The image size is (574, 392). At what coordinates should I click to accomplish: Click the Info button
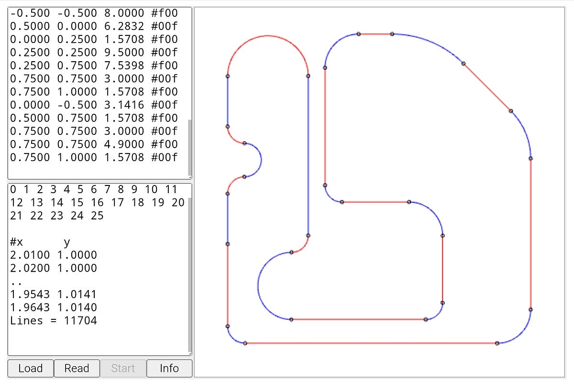pos(169,368)
